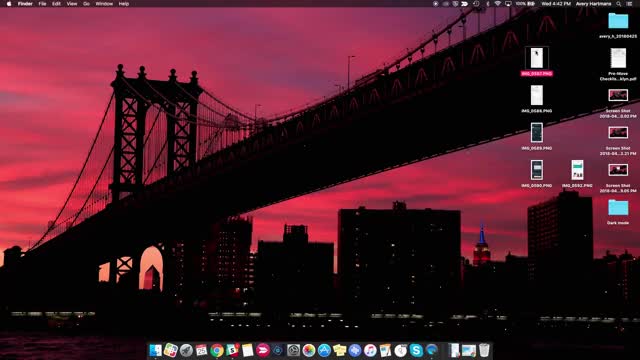Open the Window menu
This screenshot has height=360, width=640.
tap(104, 4)
